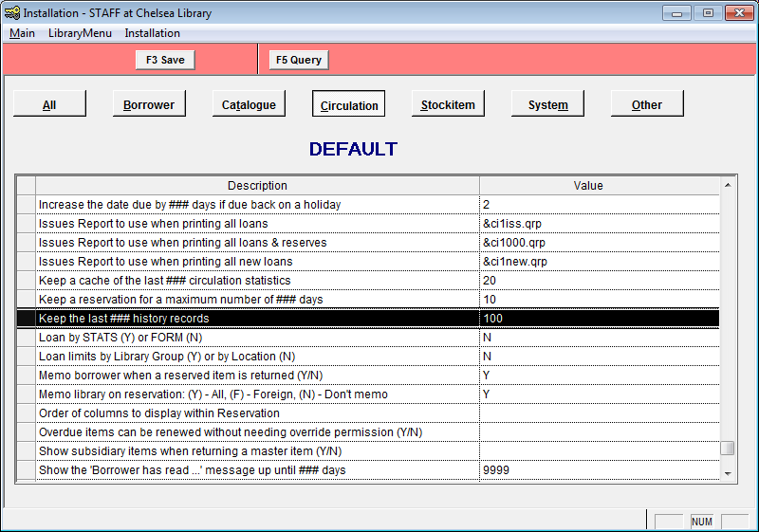This screenshot has width=759, height=532.
Task: Click row selector beside 'Loan by STATS'
Action: click(x=27, y=337)
